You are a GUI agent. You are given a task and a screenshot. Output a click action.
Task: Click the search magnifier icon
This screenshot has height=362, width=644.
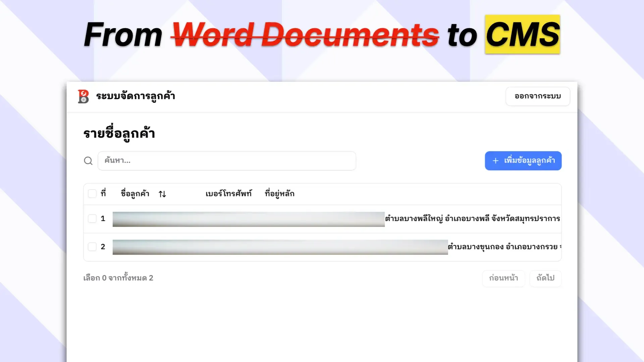click(x=88, y=161)
